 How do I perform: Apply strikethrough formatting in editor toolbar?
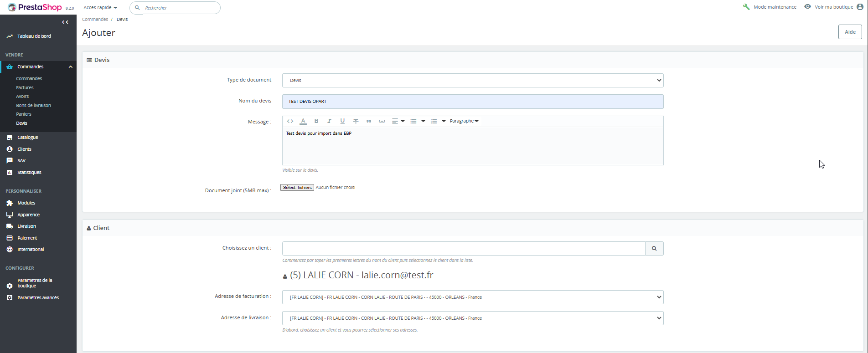coord(356,121)
